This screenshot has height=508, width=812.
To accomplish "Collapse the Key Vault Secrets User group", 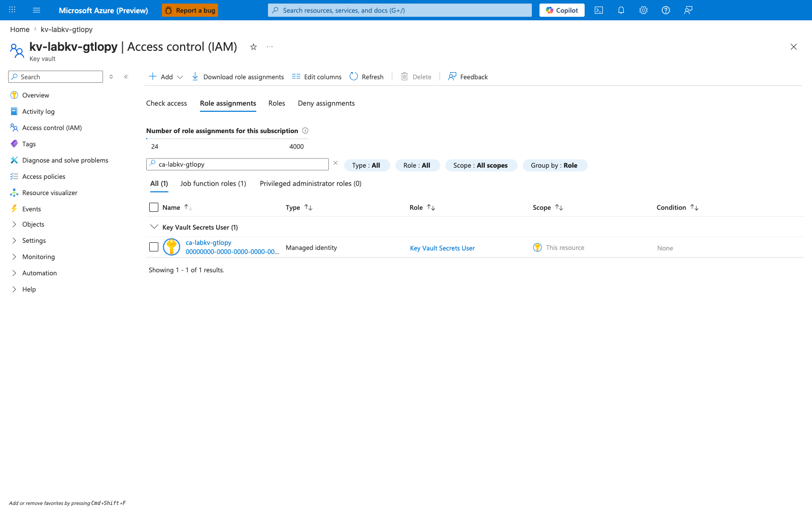I will point(154,227).
